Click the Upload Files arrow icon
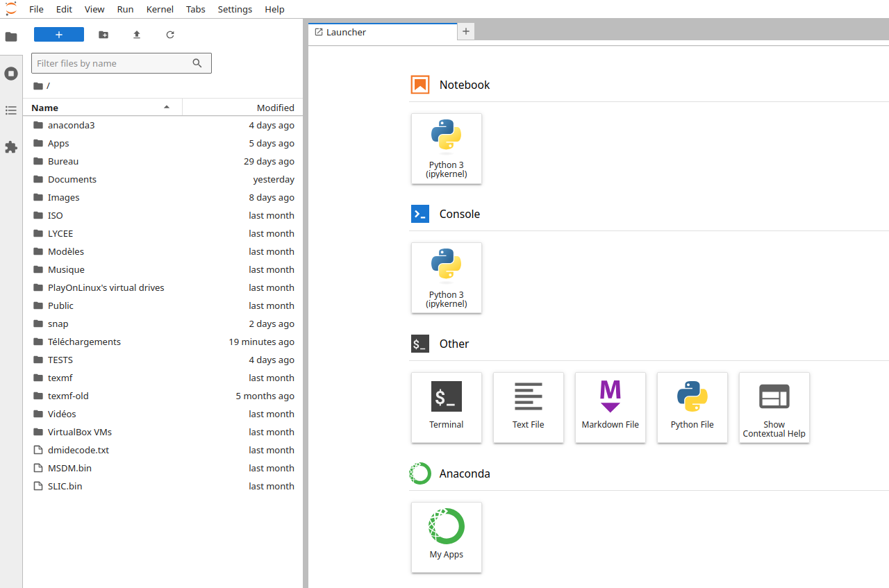Image resolution: width=889 pixels, height=588 pixels. tap(137, 35)
